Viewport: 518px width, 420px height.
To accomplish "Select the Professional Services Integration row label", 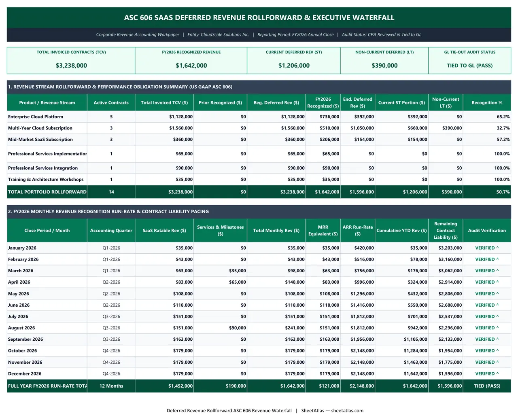I will click(43, 168).
